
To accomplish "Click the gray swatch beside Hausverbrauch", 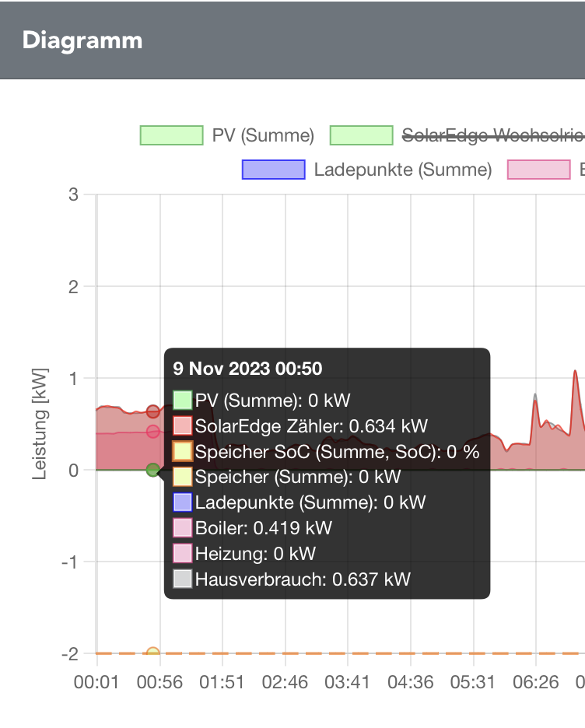I will point(182,579).
